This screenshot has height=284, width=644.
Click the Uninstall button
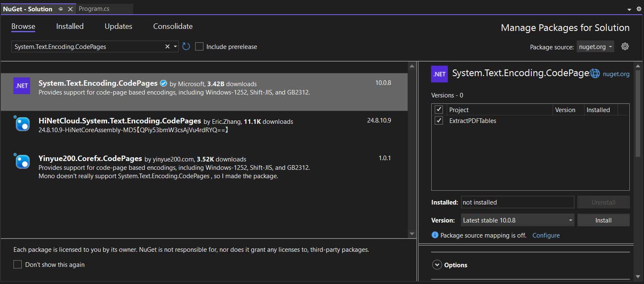pos(603,202)
